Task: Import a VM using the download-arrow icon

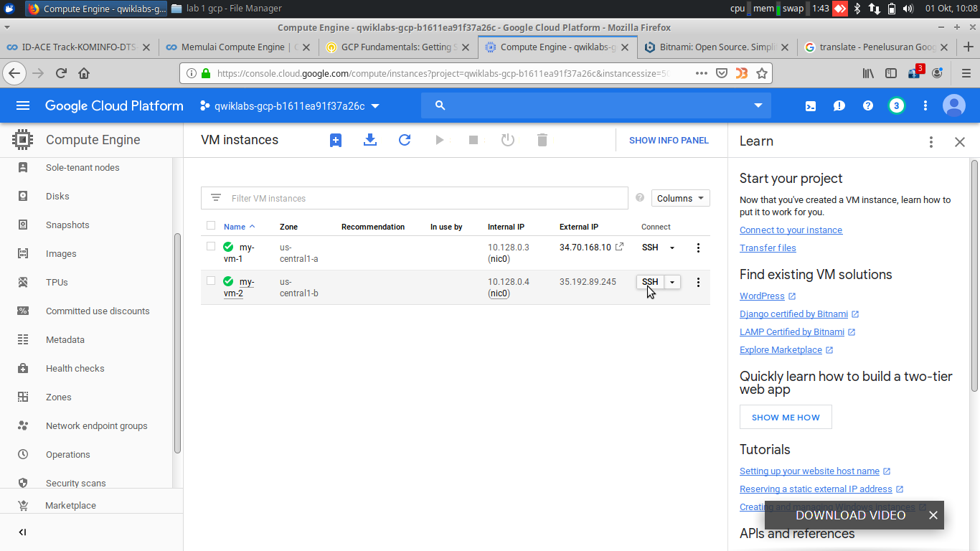Action: [x=370, y=140]
